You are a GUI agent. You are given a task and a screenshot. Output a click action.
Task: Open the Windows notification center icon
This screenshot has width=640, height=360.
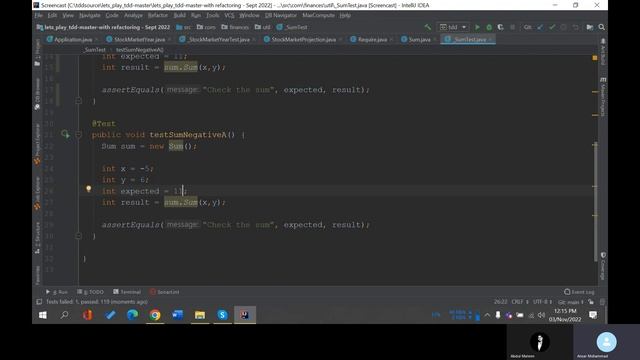pyautogui.click(x=593, y=315)
